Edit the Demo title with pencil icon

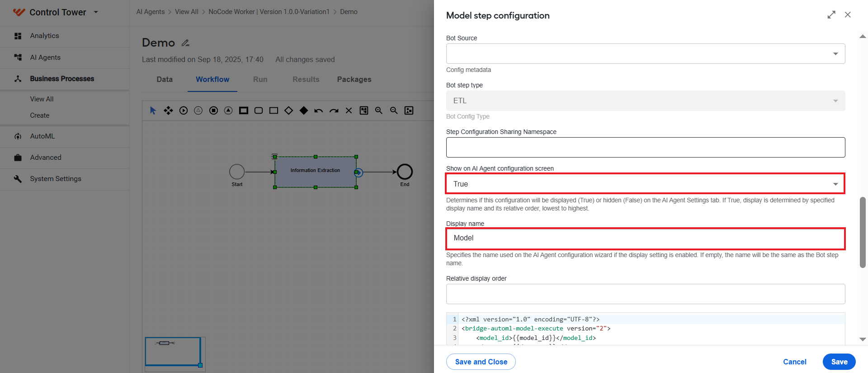(x=185, y=43)
